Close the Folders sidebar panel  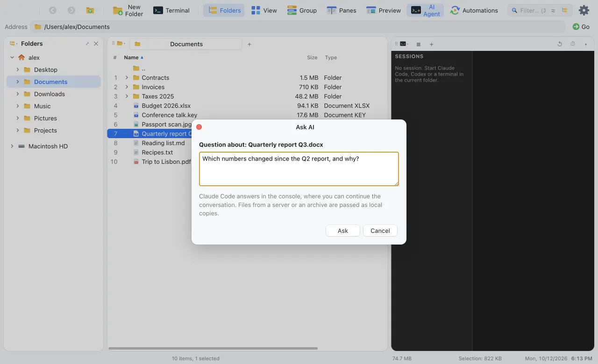(x=96, y=43)
